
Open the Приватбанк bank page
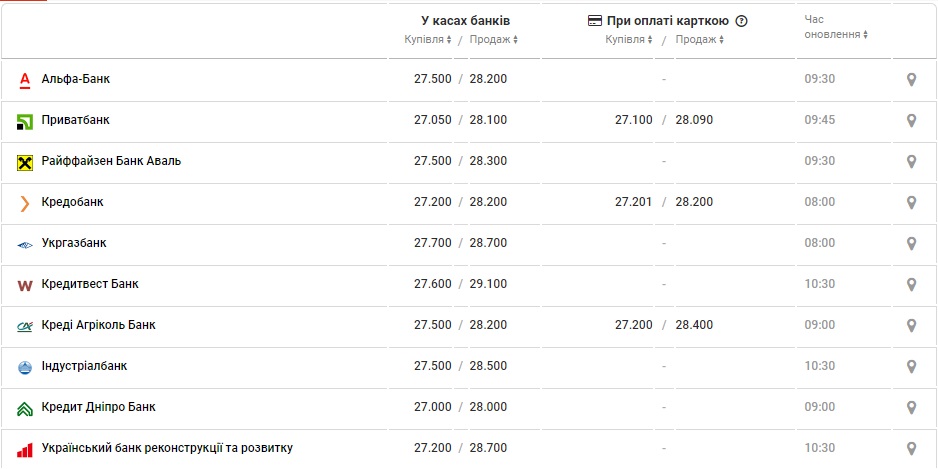[x=75, y=120]
